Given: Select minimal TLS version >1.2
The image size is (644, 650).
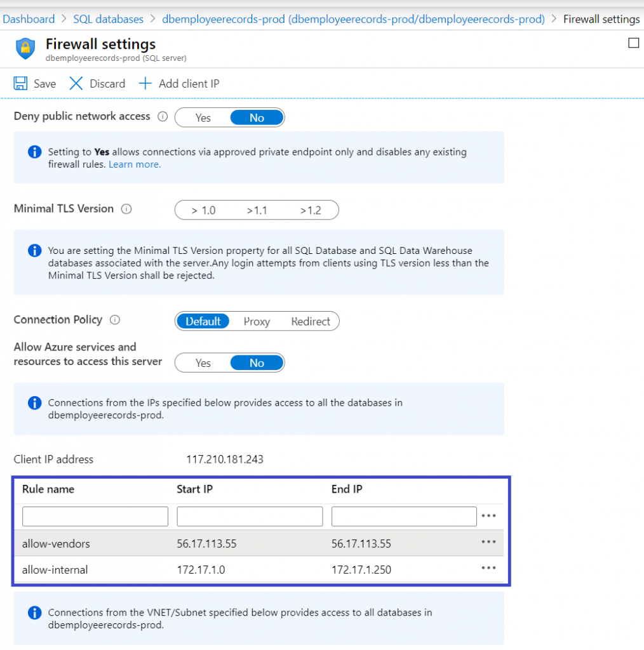Looking at the screenshot, I should [x=311, y=210].
